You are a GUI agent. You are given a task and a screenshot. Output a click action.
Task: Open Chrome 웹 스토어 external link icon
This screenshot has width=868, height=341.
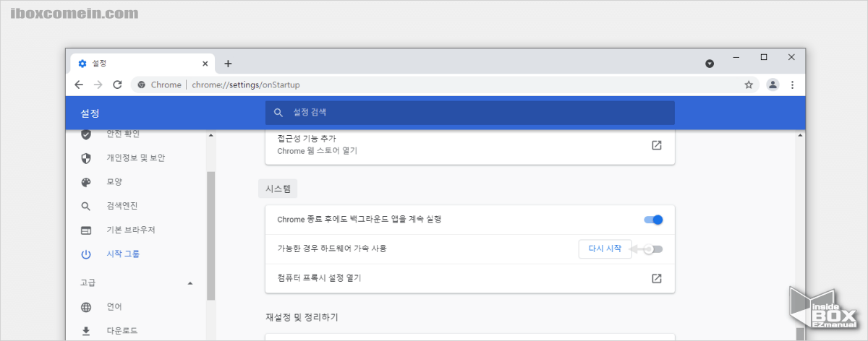[x=656, y=144]
